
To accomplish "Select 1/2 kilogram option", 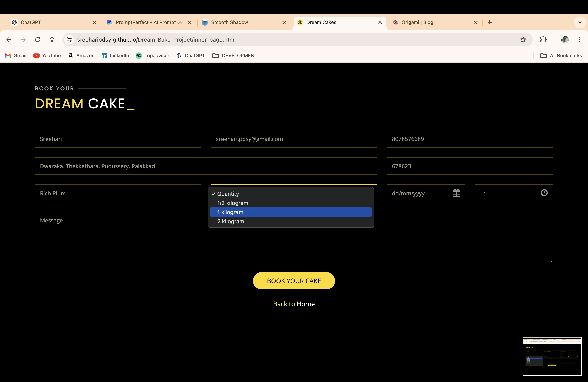I will (232, 203).
